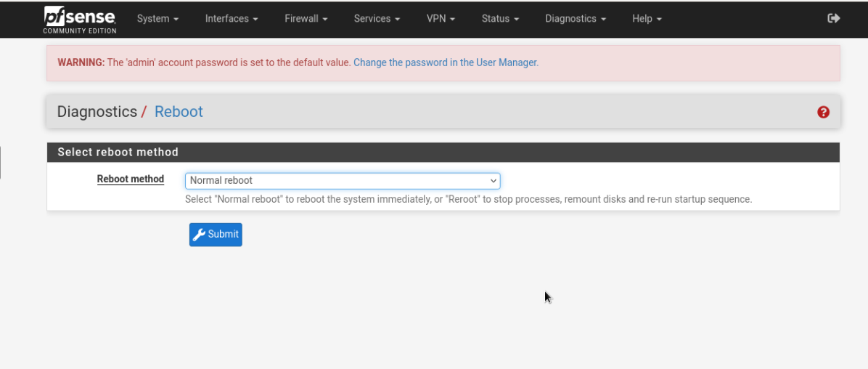This screenshot has width=868, height=369.
Task: Open the Firewall menu
Action: [x=306, y=19]
